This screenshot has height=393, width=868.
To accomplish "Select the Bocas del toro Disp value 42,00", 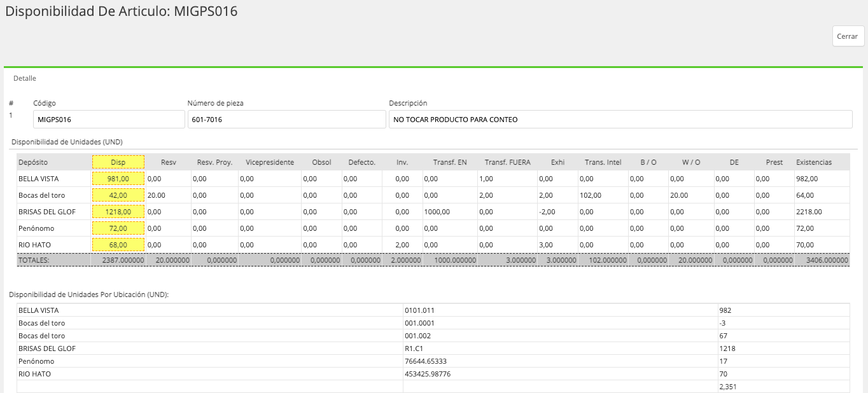I will 118,195.
